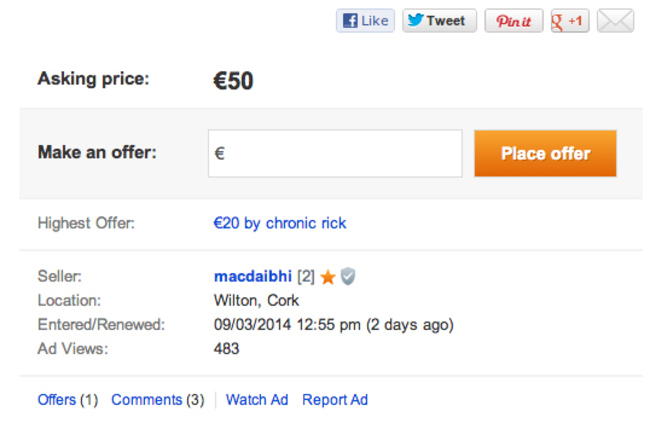Screen dimensions: 650x423
Task: Pin the ad with the Pin it button
Action: click(514, 21)
